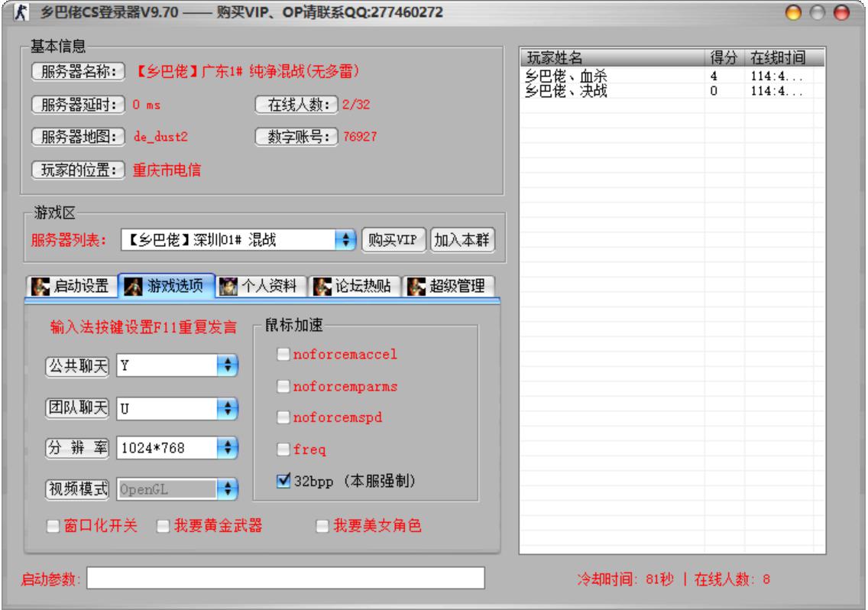This screenshot has height=610, width=868.
Task: Tick the 我要黄金武器 checkbox
Action: tap(163, 526)
